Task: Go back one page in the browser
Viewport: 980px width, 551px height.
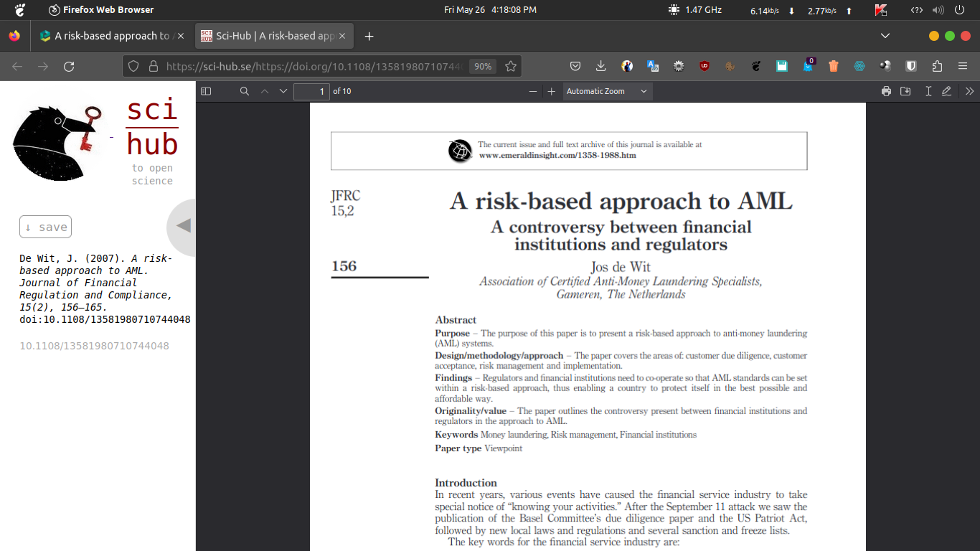Action: tap(17, 66)
